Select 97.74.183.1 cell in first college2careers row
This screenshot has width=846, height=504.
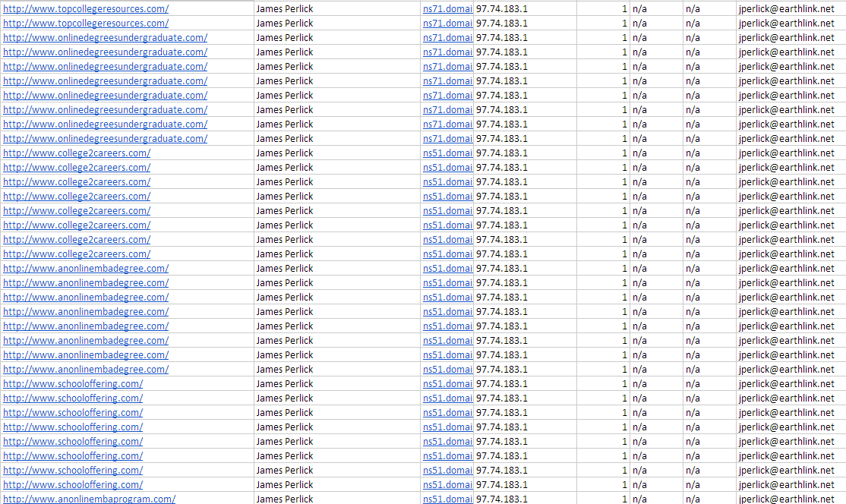pyautogui.click(x=525, y=153)
